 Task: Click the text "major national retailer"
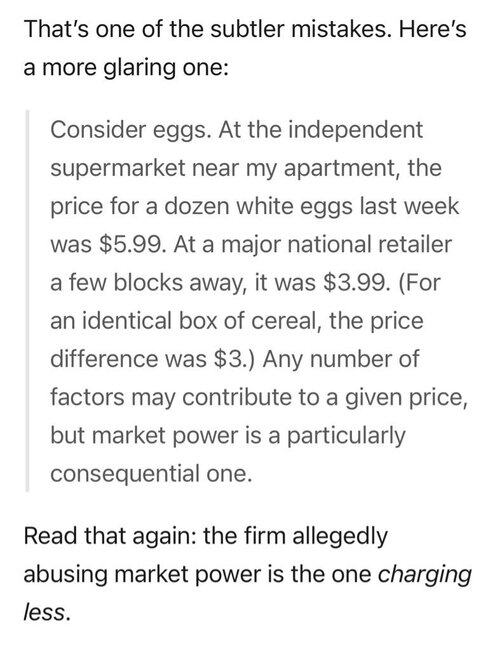tap(336, 244)
